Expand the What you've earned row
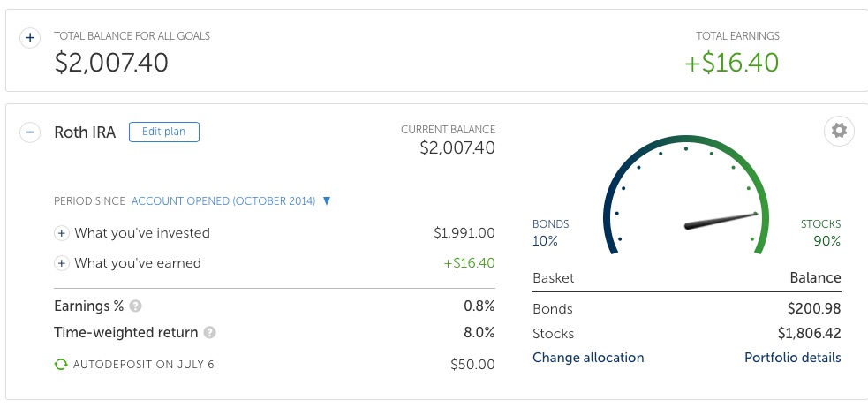Viewport: 868px width, 408px height. (62, 263)
